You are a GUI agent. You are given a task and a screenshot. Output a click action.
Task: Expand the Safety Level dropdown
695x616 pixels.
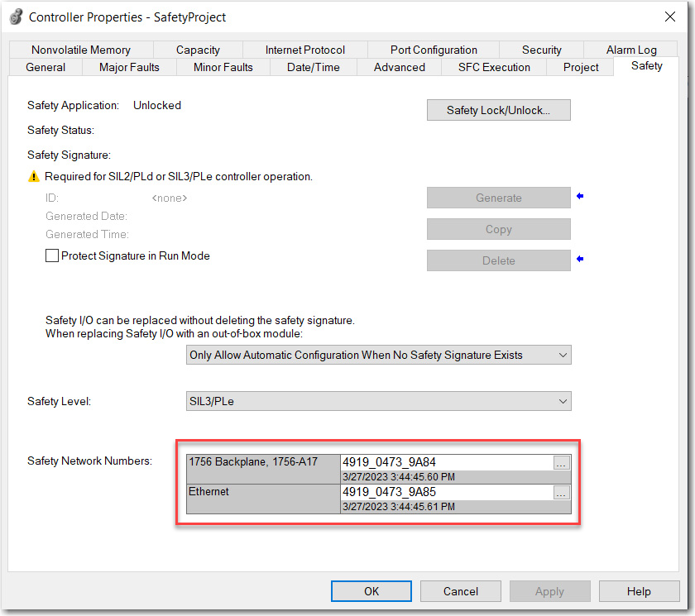coord(379,401)
